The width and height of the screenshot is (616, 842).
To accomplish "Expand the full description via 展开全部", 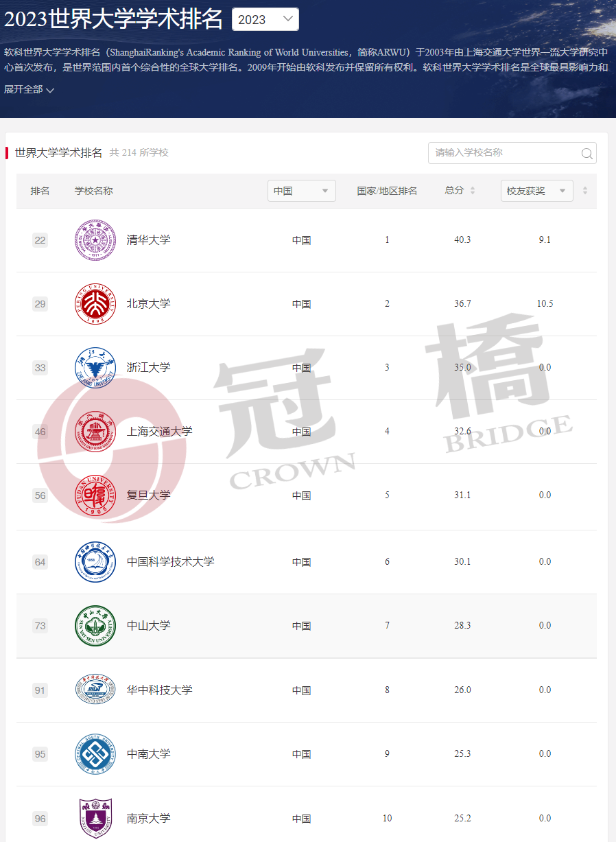I will pos(29,89).
